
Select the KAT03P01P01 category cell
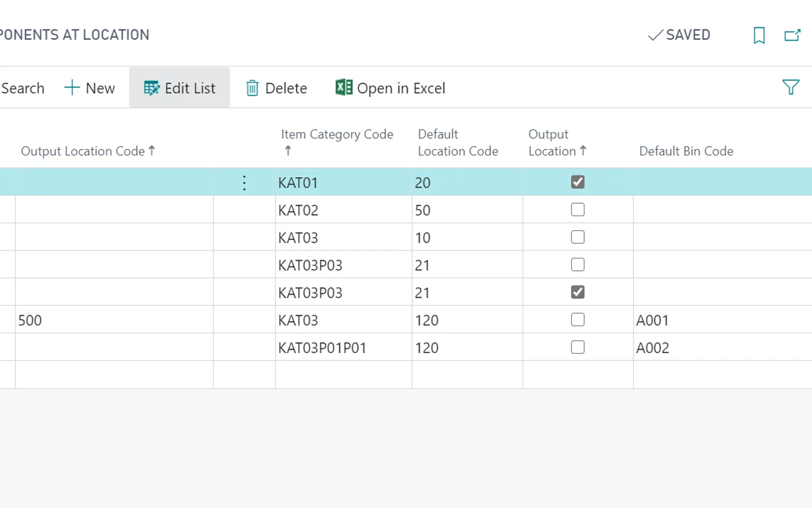(x=344, y=347)
